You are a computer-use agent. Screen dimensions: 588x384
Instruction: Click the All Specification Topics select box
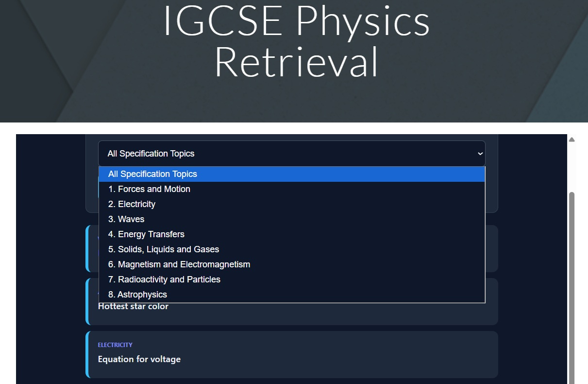pyautogui.click(x=291, y=154)
